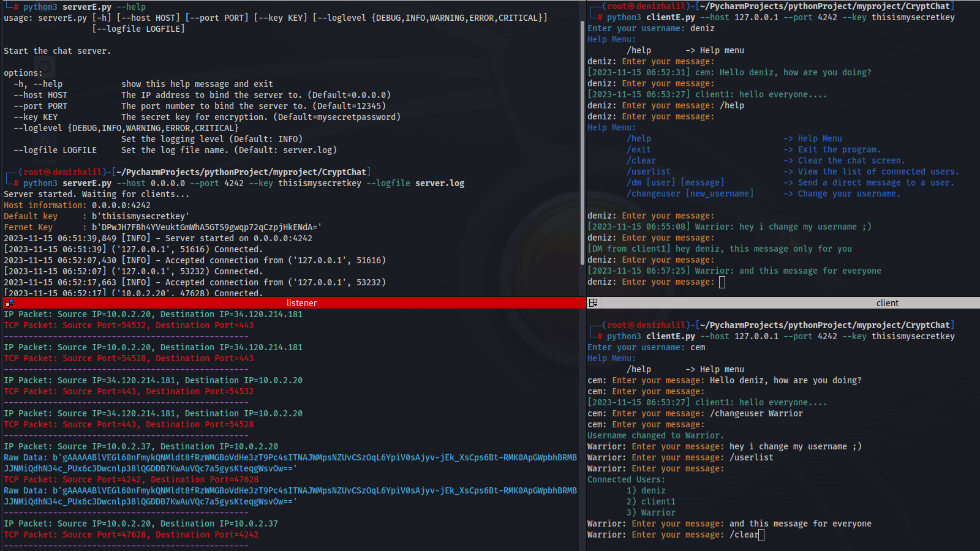Click 'Host information: 0.0.0.0:4242' line

click(77, 206)
